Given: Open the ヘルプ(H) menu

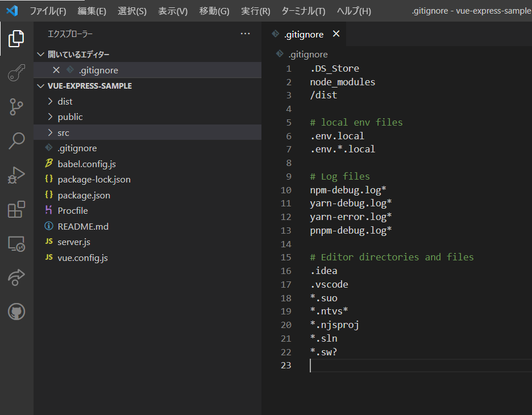Looking at the screenshot, I should point(354,11).
